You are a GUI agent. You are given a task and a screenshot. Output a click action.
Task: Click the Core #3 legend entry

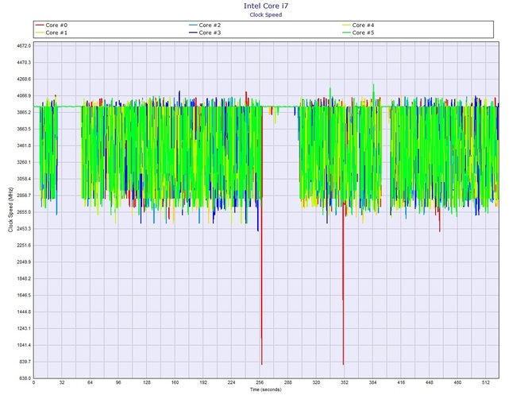coord(205,33)
